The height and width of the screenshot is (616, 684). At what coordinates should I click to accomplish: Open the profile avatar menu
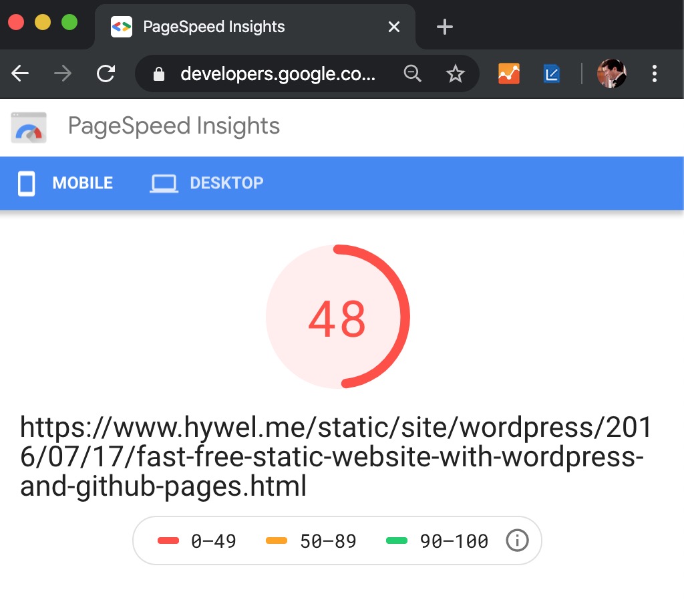point(612,73)
